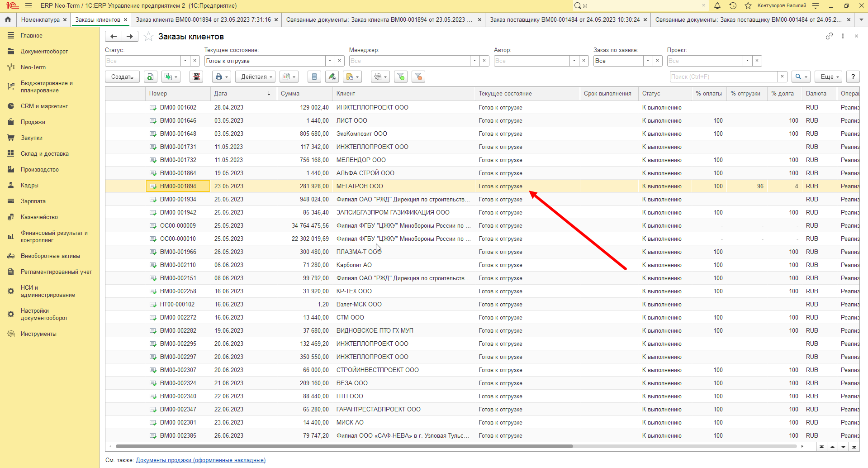
Task: Open the Менеджер filter dropdown arrow
Action: pyautogui.click(x=474, y=61)
